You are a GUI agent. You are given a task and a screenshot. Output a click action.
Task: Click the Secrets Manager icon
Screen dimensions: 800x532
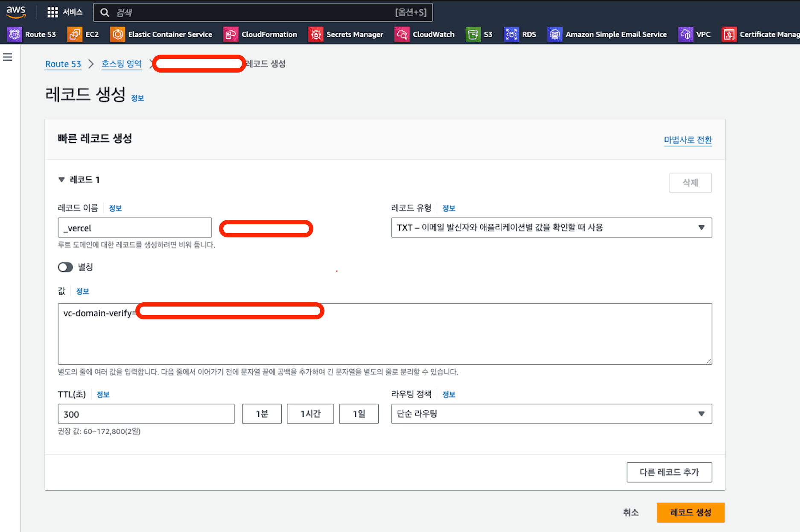click(x=316, y=34)
